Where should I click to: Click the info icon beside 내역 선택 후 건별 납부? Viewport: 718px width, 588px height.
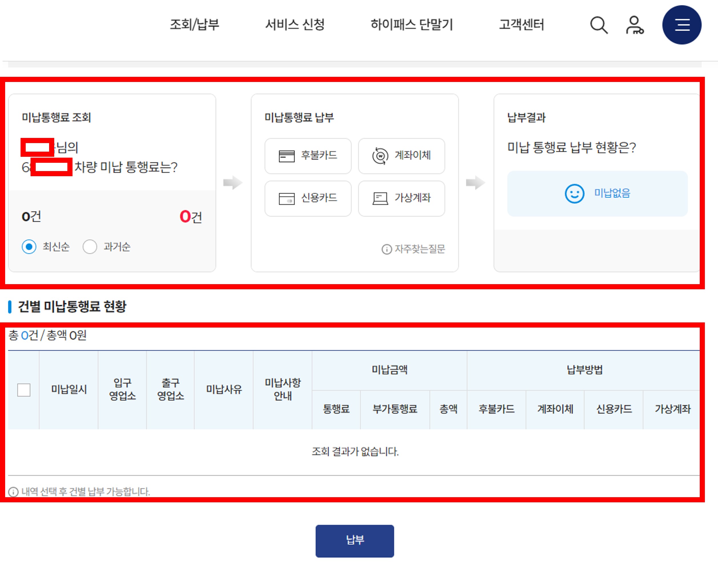[13, 492]
